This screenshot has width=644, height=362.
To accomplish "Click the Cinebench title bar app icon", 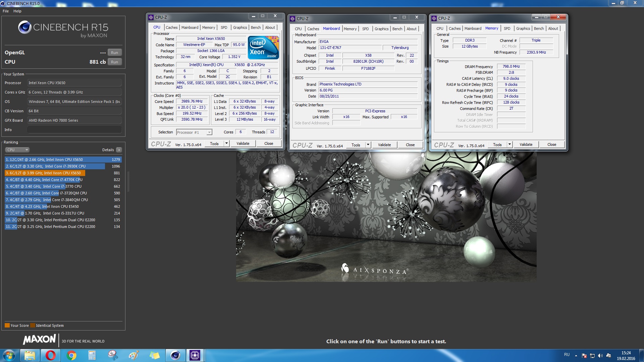I will tap(3, 3).
